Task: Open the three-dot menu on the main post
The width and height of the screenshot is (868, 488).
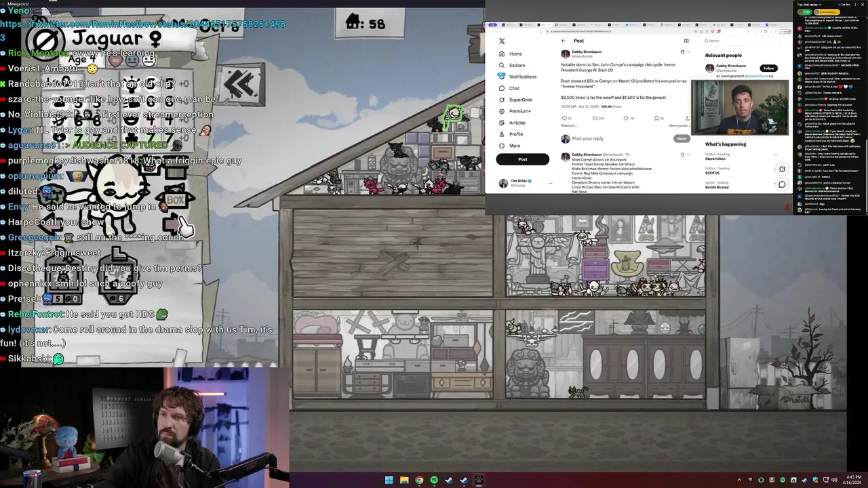Action: [x=688, y=52]
